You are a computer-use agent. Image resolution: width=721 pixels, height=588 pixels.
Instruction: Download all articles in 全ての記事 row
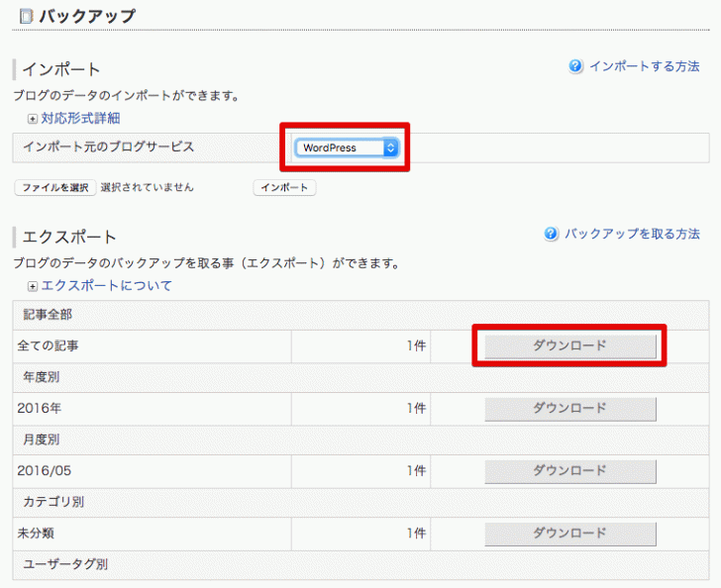[569, 346]
